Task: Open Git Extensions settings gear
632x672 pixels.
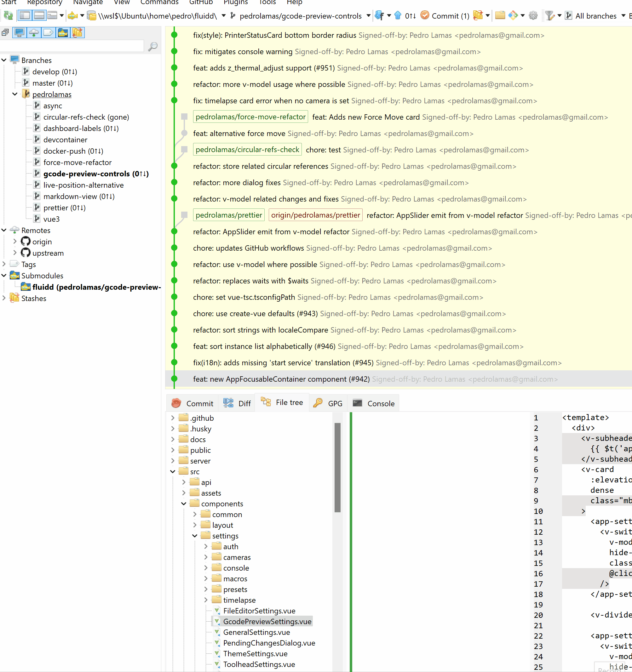Action: coord(533,15)
